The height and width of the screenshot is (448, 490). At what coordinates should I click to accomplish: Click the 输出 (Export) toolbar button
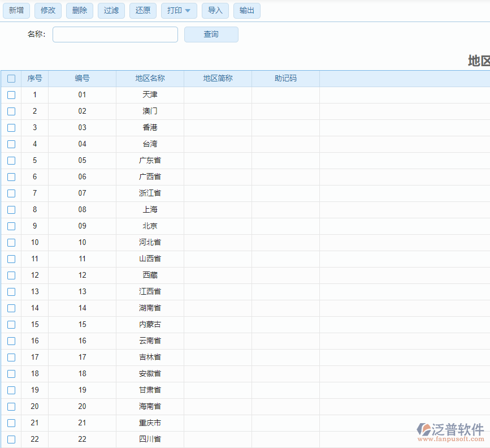247,11
